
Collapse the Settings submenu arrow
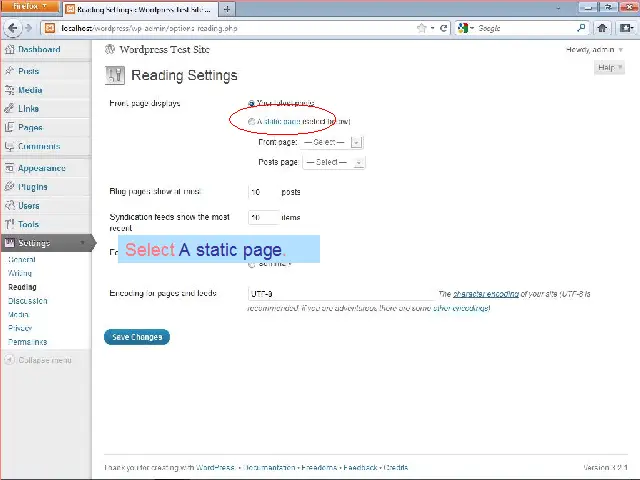(x=82, y=243)
